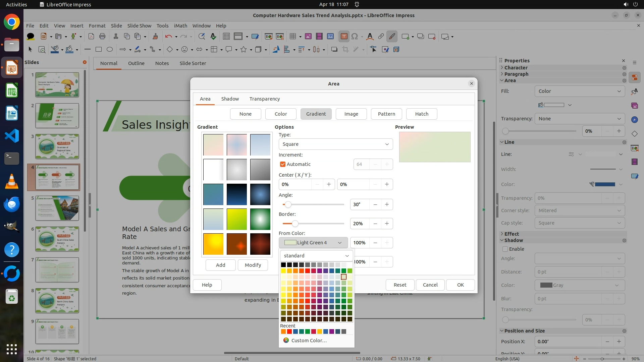
Task: Enable the Shadow checkbox in sidebar
Action: coord(505,249)
